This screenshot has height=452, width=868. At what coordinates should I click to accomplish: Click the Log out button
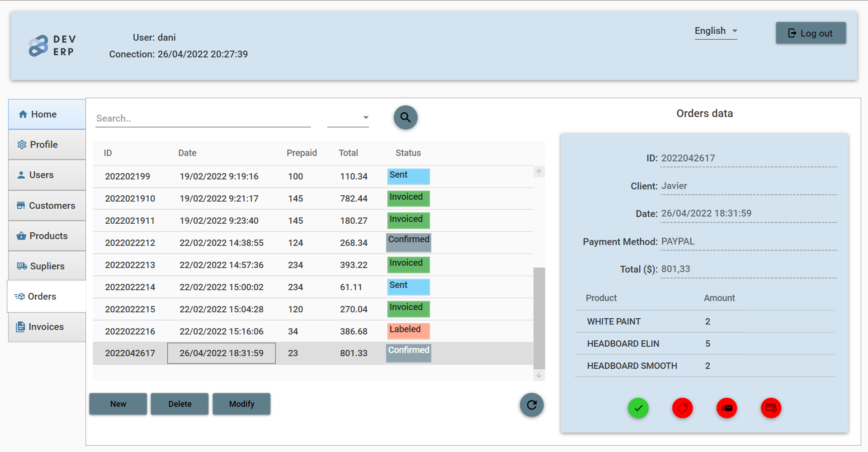tap(810, 33)
